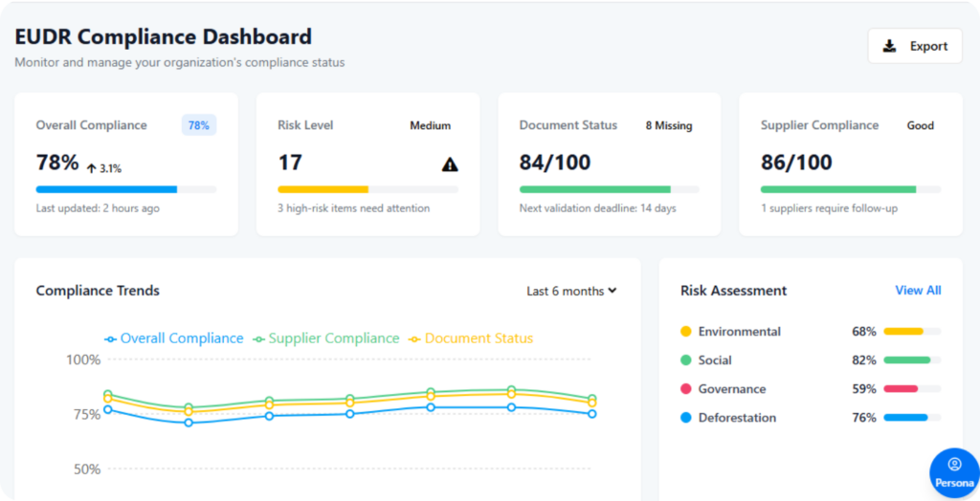The image size is (980, 501).
Task: Click the 78% badge on Overall Compliance
Action: [199, 125]
